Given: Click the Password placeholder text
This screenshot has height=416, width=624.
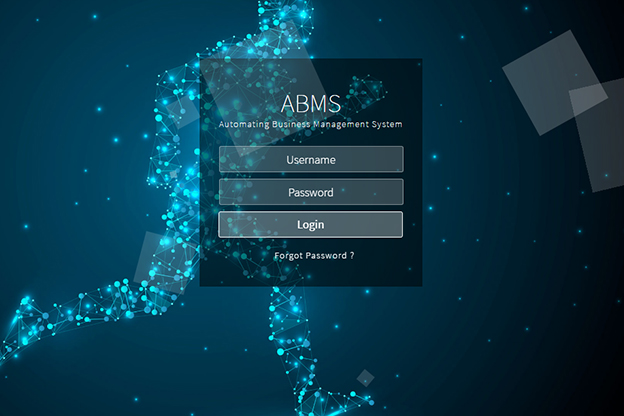Looking at the screenshot, I should tap(311, 192).
